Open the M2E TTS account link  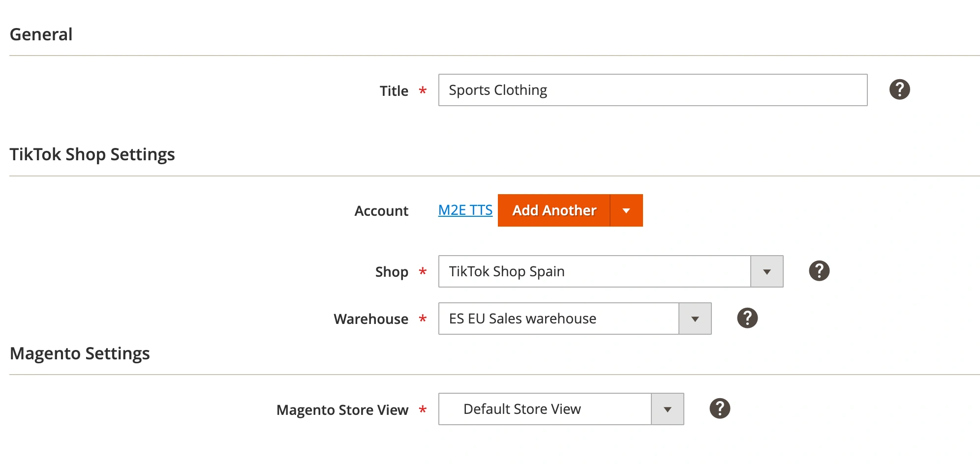tap(465, 210)
